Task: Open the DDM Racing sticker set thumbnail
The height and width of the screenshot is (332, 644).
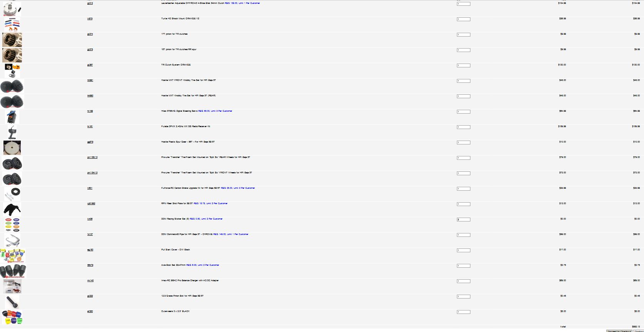Action: (x=12, y=225)
